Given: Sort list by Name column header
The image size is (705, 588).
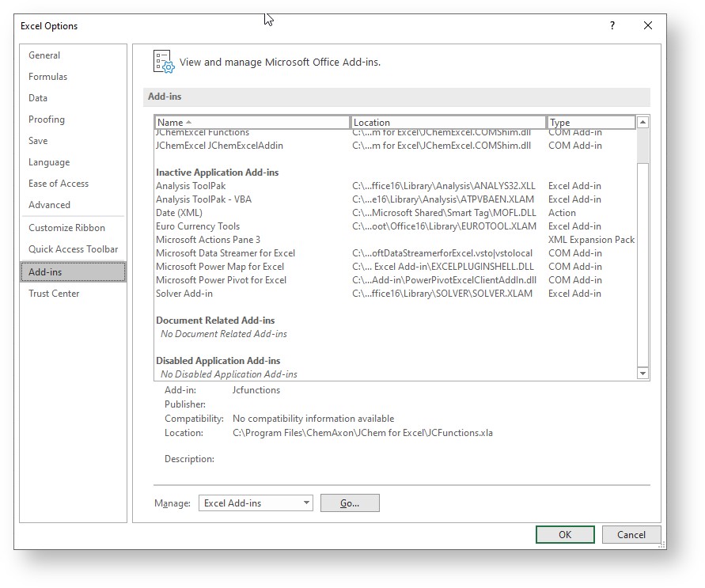Looking at the screenshot, I should [x=252, y=123].
